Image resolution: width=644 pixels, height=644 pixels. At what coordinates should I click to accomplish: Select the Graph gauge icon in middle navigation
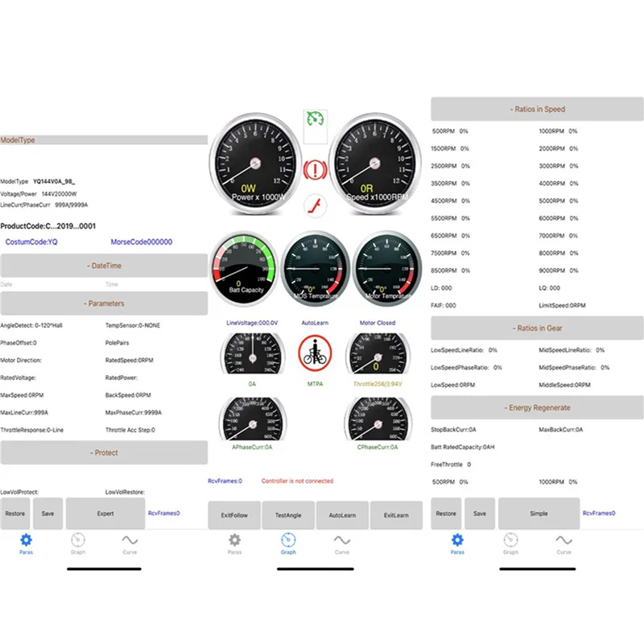[288, 541]
